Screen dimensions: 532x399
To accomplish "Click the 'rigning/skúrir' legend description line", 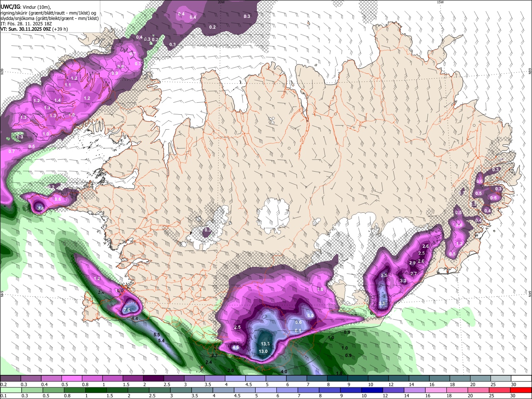I will pos(48,12).
